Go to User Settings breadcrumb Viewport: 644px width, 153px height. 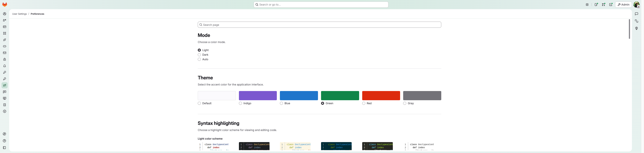point(20,14)
